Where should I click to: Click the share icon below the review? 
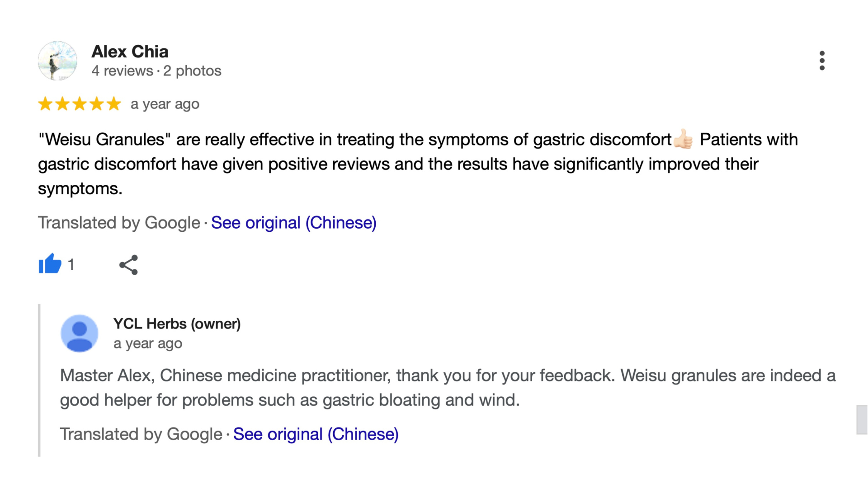[x=128, y=265]
